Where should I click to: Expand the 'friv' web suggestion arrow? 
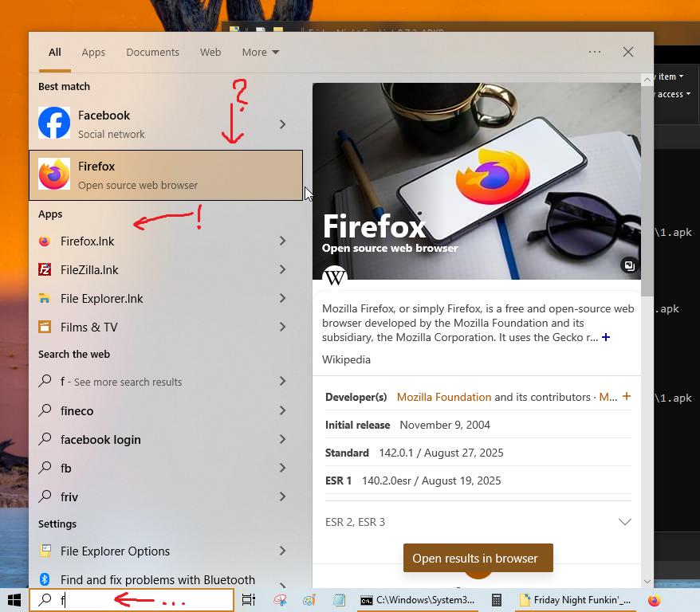(x=282, y=496)
